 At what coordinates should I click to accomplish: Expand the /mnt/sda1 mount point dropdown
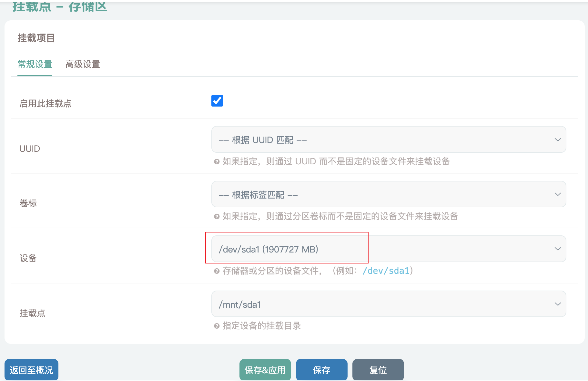(388, 304)
